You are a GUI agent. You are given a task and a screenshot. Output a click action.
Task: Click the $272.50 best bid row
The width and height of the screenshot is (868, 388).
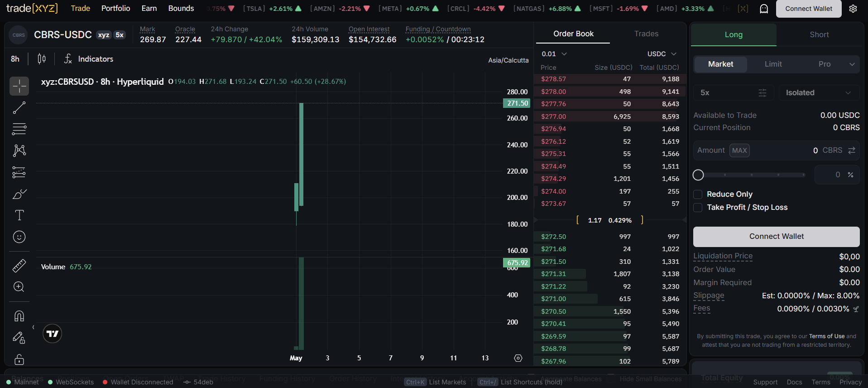pos(610,237)
